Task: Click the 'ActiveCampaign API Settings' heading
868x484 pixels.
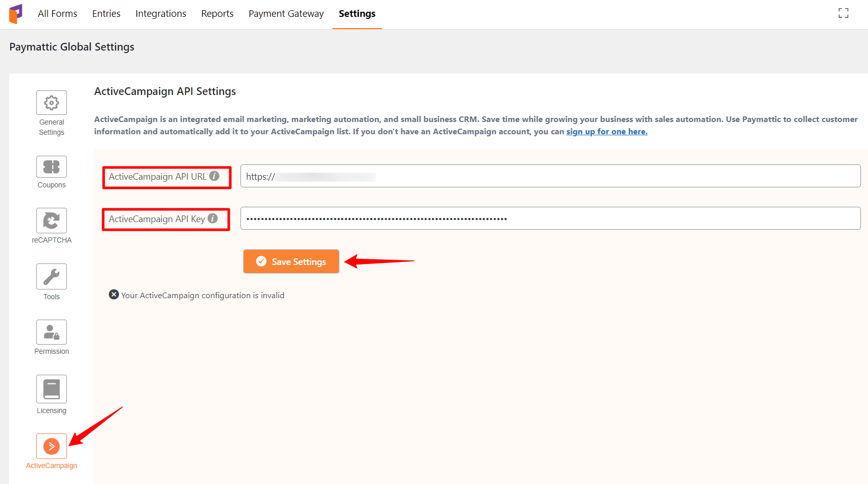Action: 165,91
